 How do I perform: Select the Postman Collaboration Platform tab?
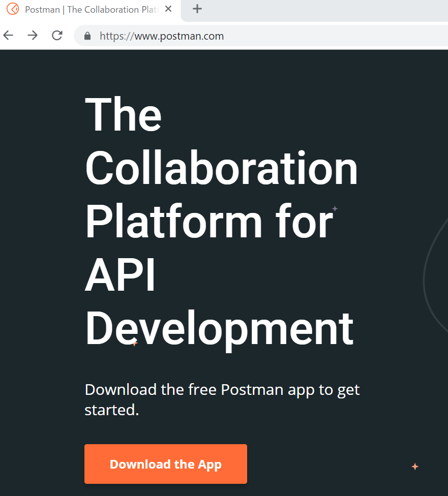click(x=90, y=10)
